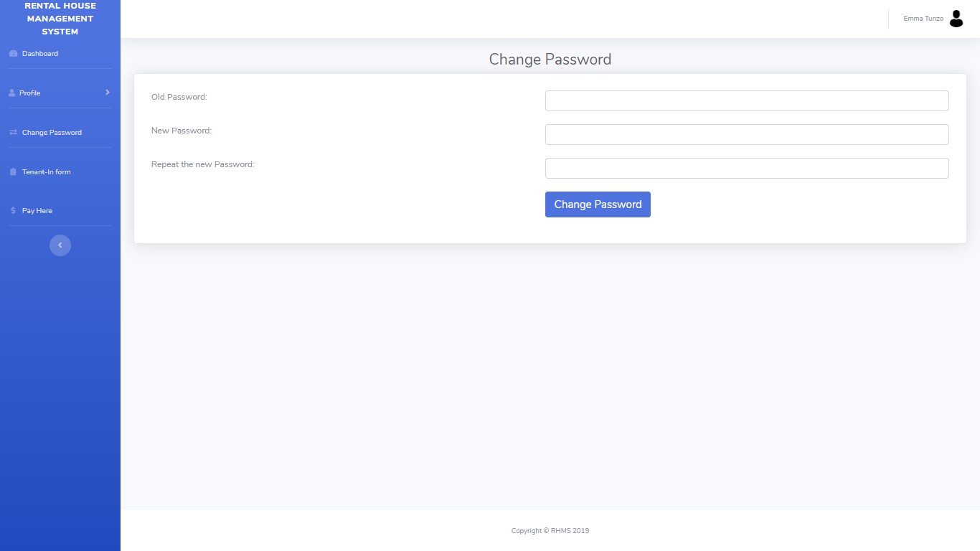980x551 pixels.
Task: Click the blue Change Password button
Action: [x=598, y=204]
